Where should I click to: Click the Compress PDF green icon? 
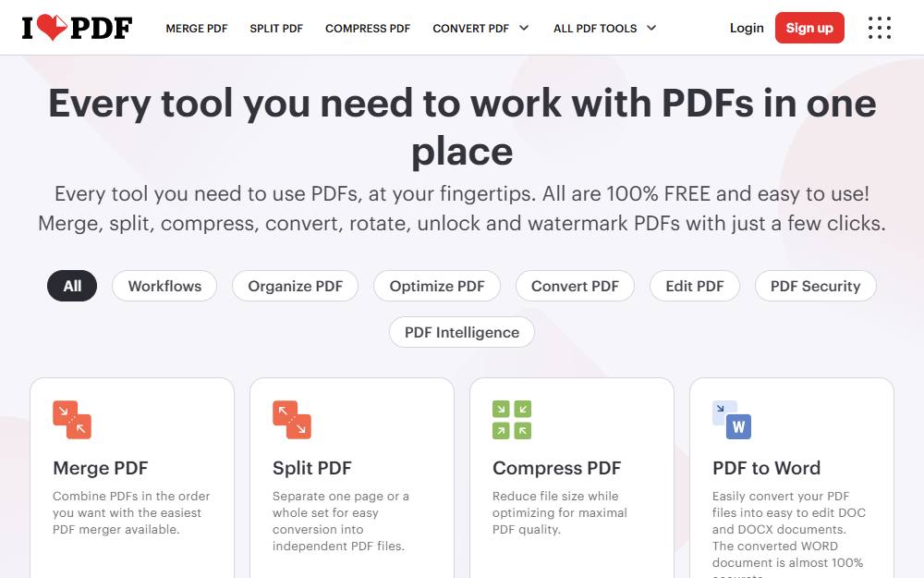(512, 420)
